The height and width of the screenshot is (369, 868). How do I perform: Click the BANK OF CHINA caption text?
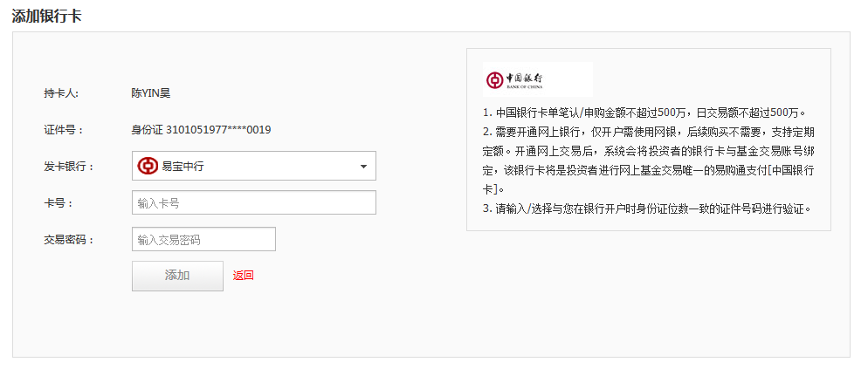525,87
